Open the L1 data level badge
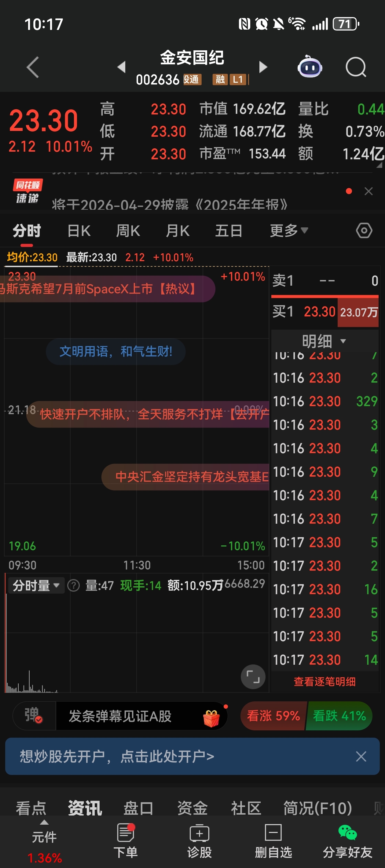Viewport: 385px width, 868px height. 238,80
